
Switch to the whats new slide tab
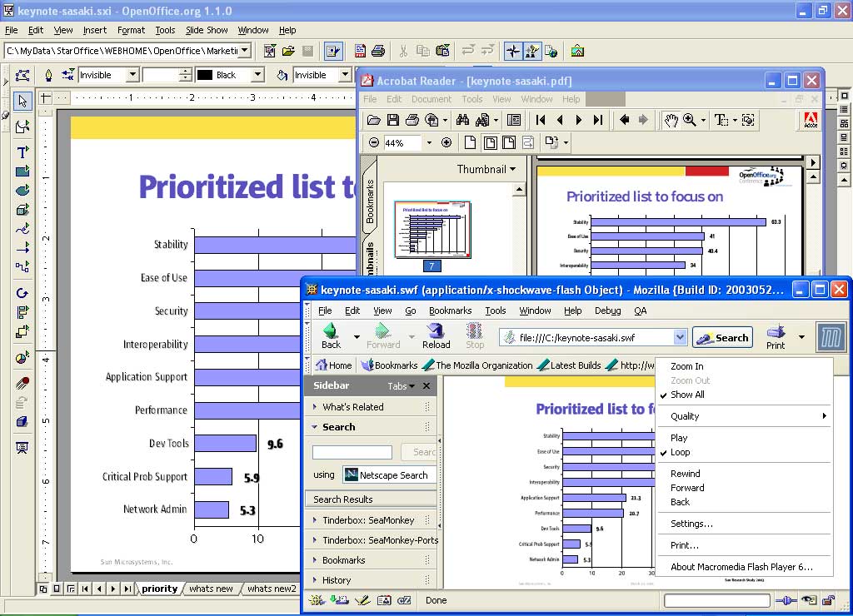click(211, 589)
